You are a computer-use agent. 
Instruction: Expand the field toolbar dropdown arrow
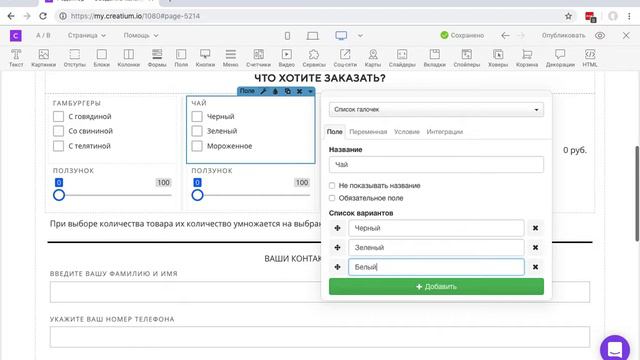tap(310, 91)
